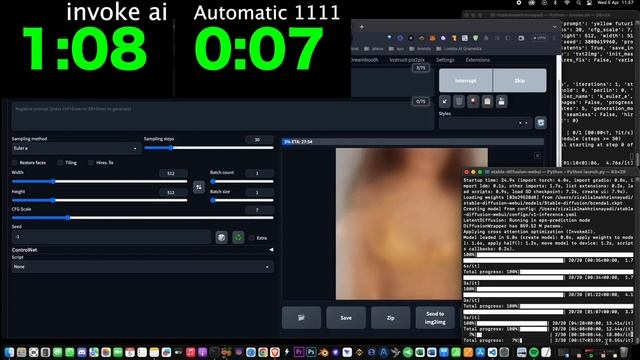Click the floppy disk save-style icon
The image size is (640, 360).
[502, 101]
